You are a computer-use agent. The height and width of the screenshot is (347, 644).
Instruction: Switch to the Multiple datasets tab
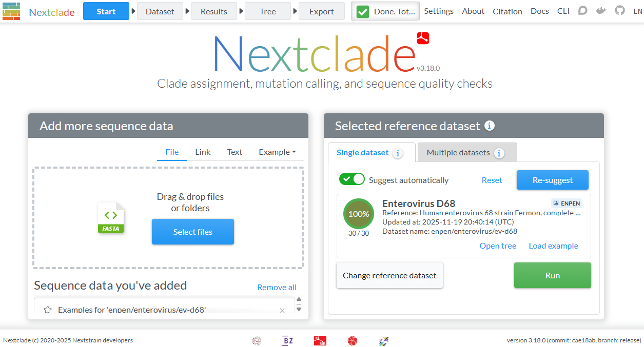click(466, 153)
